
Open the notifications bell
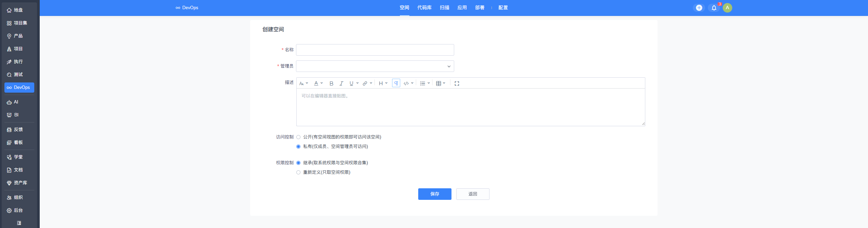pyautogui.click(x=714, y=8)
